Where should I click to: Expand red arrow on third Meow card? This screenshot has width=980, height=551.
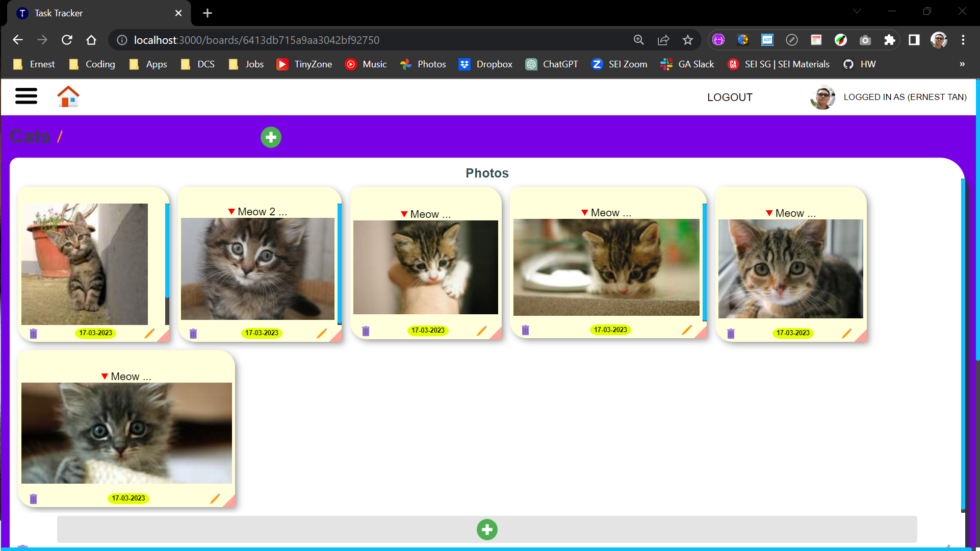coord(404,214)
